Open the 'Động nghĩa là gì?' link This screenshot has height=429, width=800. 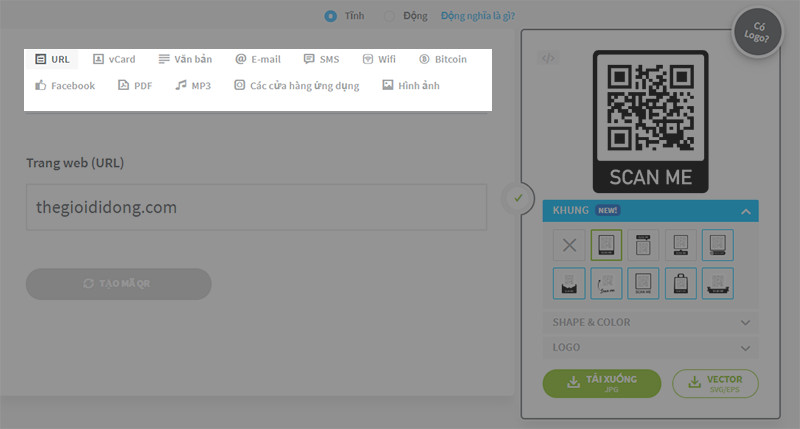(x=471, y=16)
